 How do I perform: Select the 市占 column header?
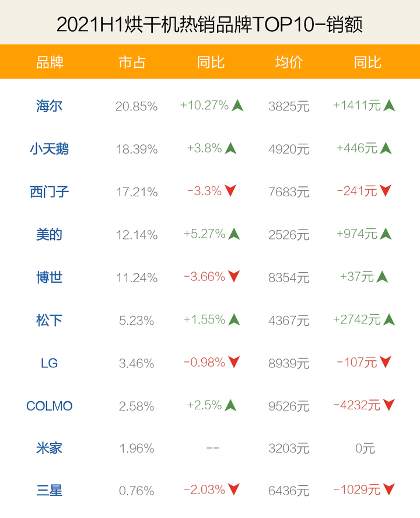pyautogui.click(x=132, y=62)
